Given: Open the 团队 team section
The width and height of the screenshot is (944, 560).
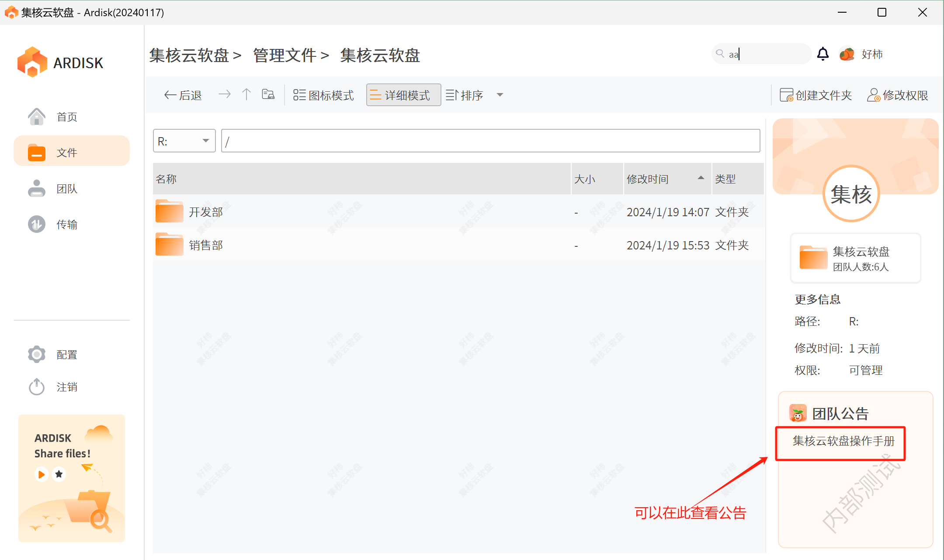Looking at the screenshot, I should [x=66, y=189].
